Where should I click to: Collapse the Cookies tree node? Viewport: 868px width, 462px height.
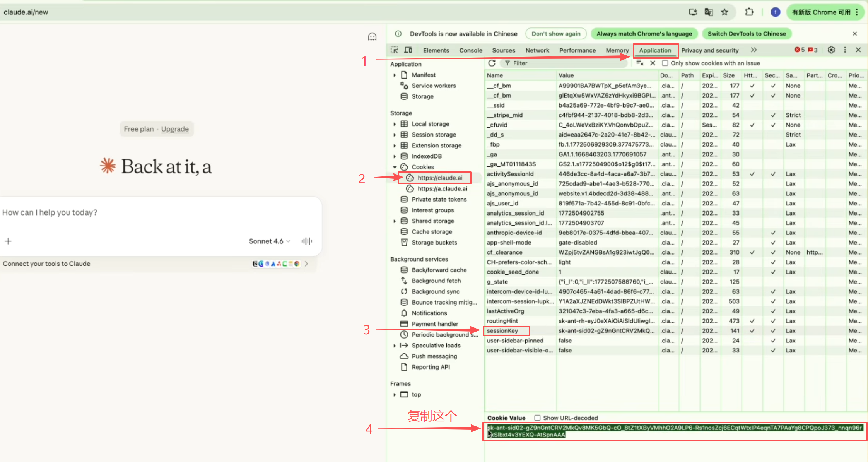[395, 167]
